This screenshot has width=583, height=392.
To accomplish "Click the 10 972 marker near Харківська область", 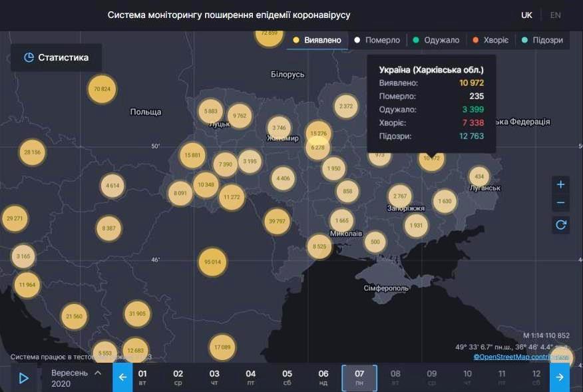I will (431, 160).
